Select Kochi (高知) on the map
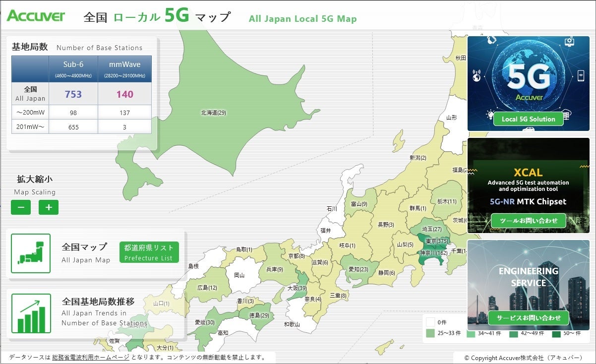 223,333
